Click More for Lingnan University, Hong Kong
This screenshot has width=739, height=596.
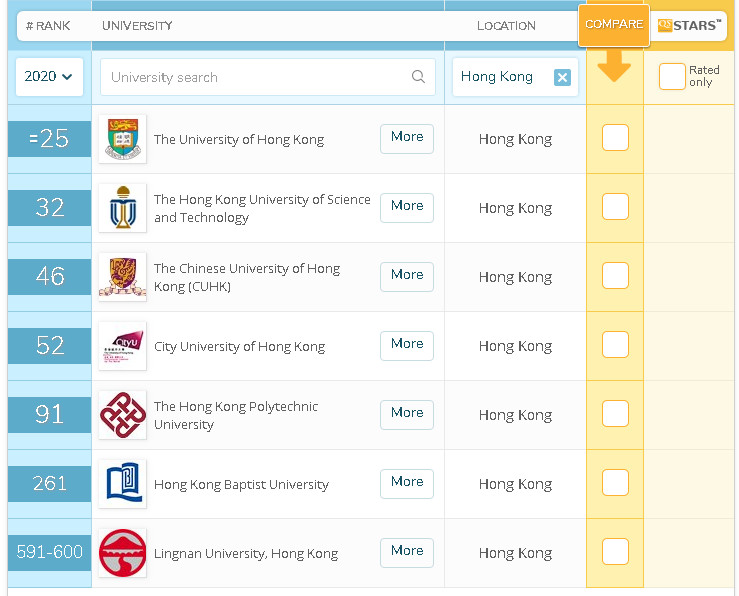(x=407, y=552)
